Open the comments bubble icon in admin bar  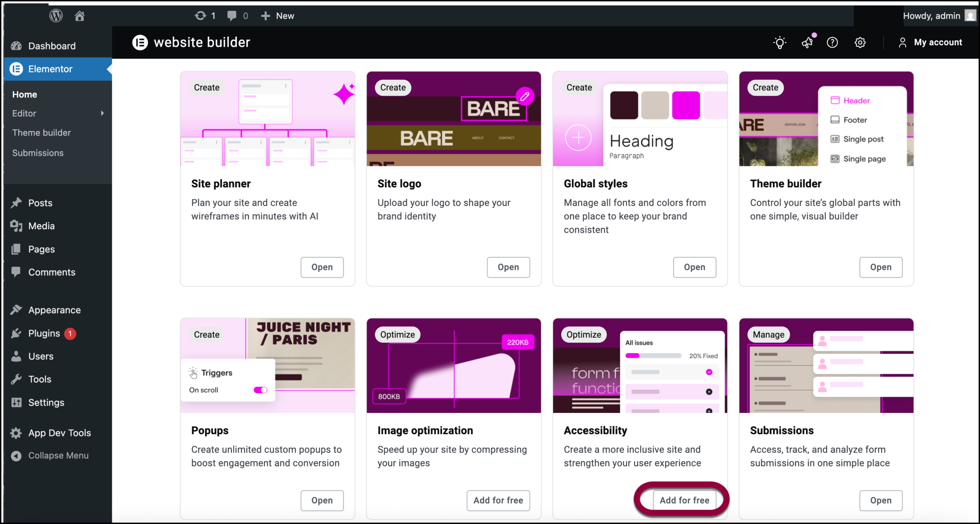232,16
